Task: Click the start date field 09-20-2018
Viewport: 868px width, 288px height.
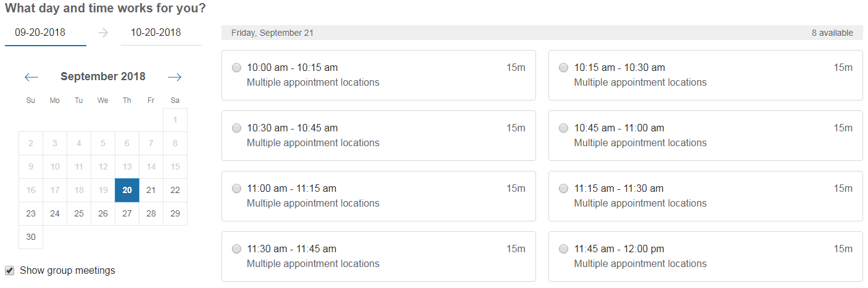Action: click(x=45, y=33)
